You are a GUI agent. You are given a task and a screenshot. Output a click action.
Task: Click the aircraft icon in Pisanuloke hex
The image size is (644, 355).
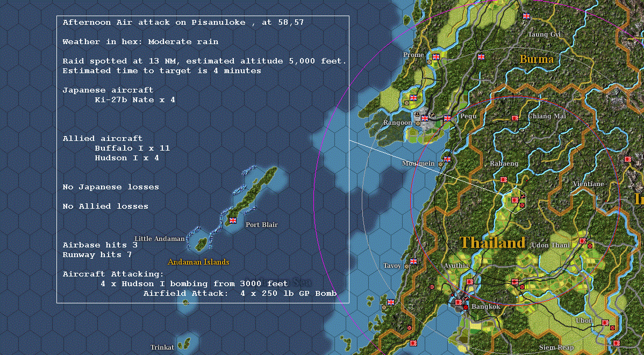[x=523, y=197]
